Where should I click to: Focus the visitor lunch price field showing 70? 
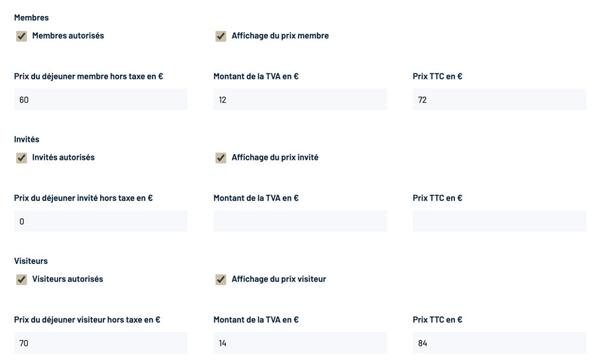(101, 343)
